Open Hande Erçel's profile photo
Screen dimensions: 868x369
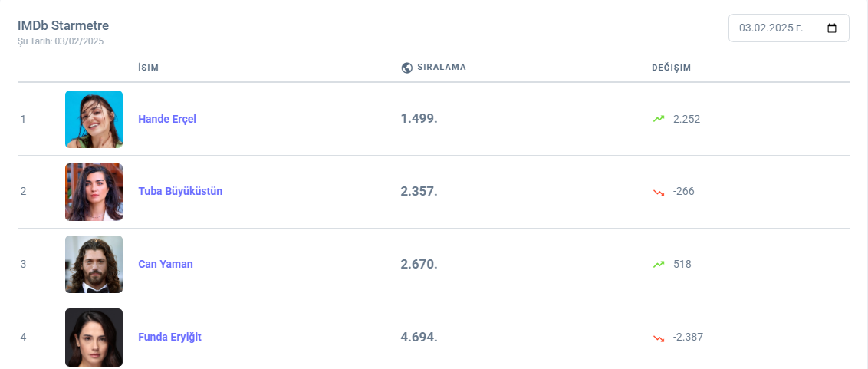click(94, 119)
